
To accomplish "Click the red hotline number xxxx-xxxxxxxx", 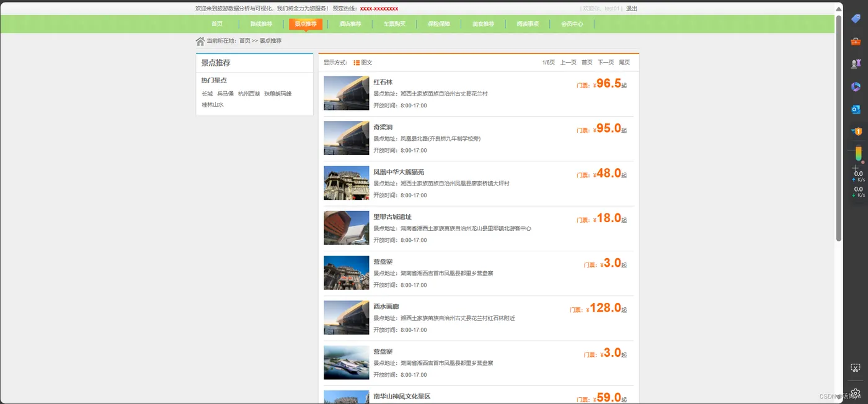I will [x=379, y=9].
